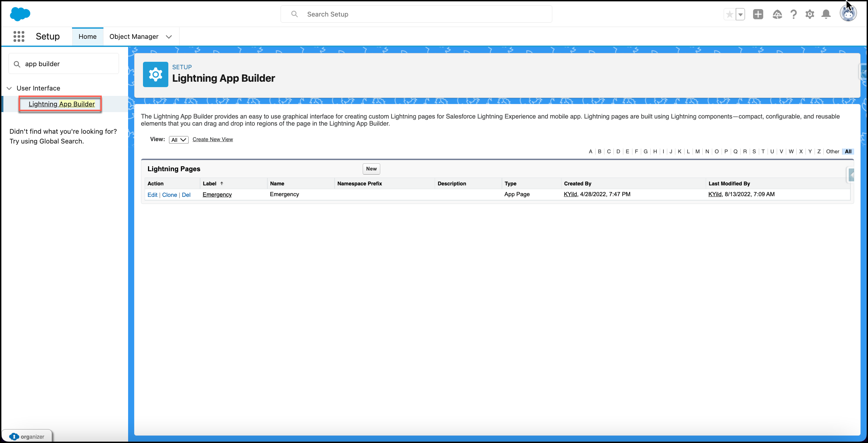Sort by the Type column header

pos(510,183)
